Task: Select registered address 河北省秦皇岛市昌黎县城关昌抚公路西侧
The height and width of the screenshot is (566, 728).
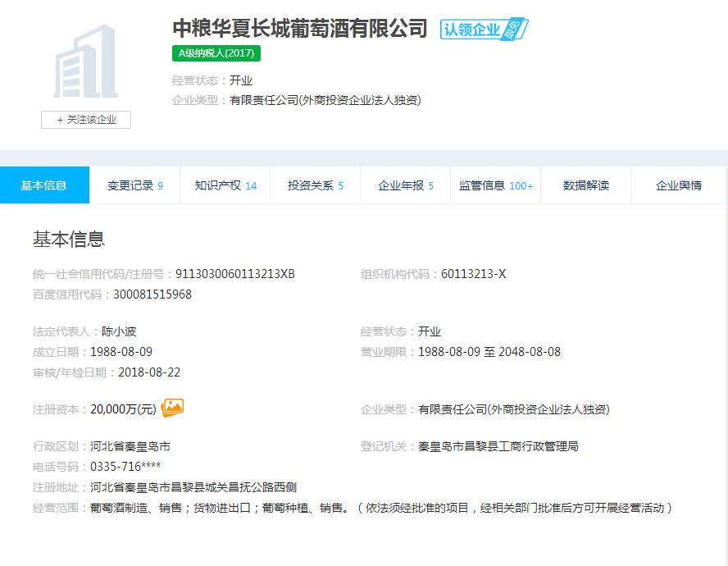Action: point(193,487)
